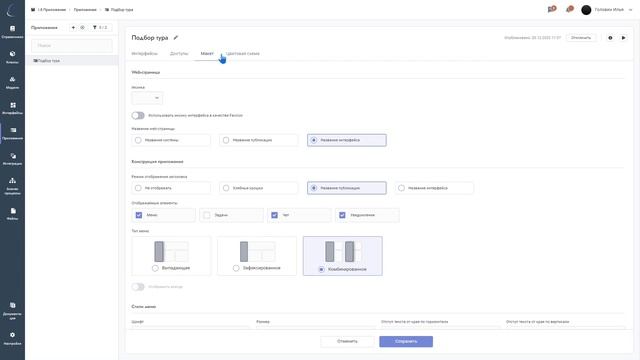Click the user name in the top bar

(x=609, y=9)
